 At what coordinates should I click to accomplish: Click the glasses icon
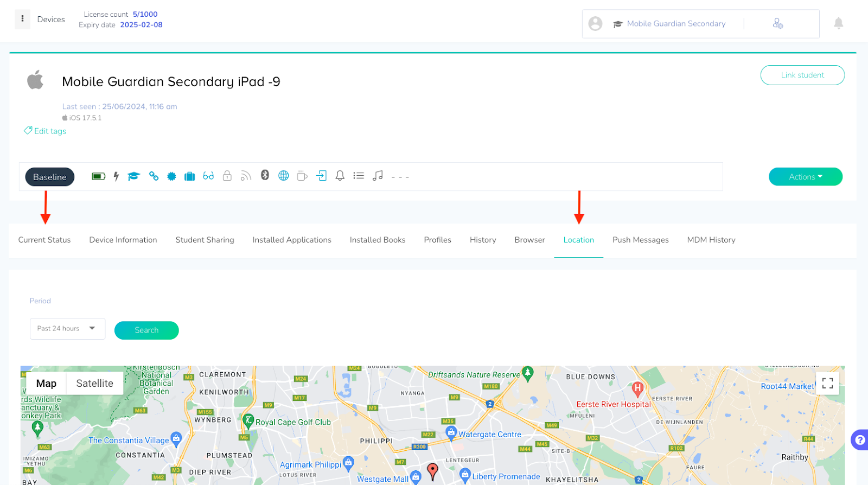(x=208, y=176)
